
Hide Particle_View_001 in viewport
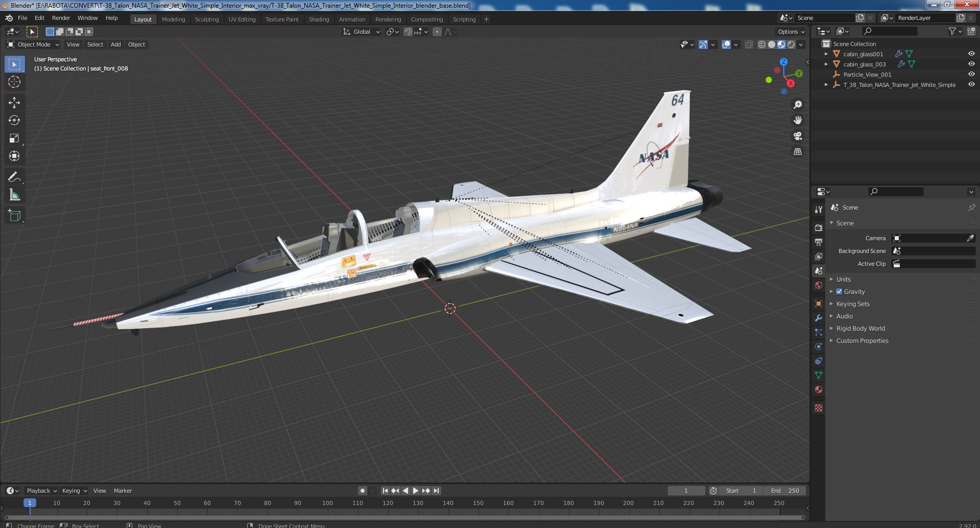click(971, 74)
